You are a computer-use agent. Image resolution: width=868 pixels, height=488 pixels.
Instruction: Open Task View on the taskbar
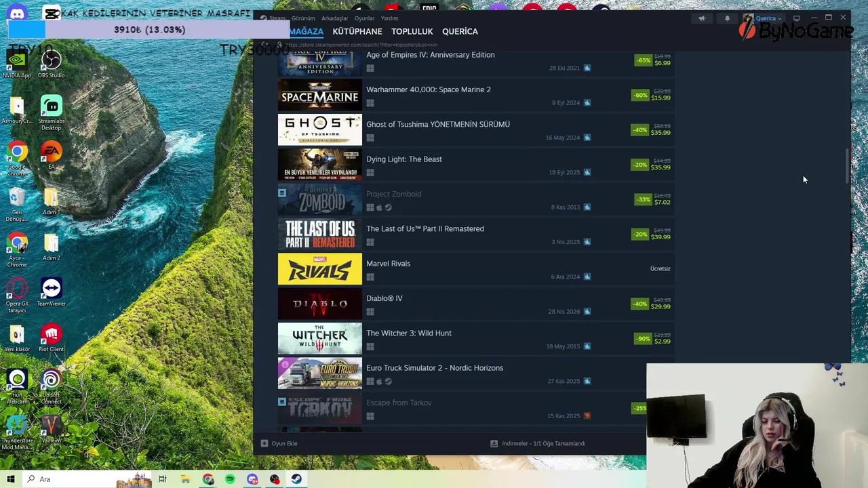click(163, 479)
